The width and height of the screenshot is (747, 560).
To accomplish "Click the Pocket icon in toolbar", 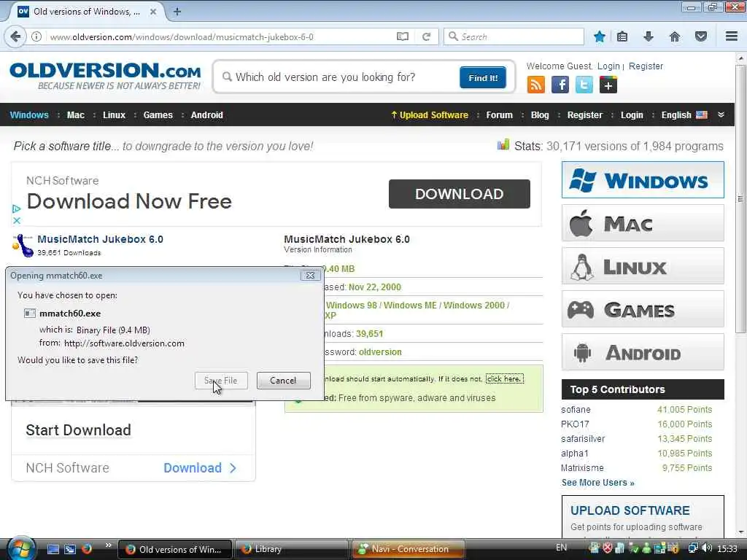I will tap(701, 36).
